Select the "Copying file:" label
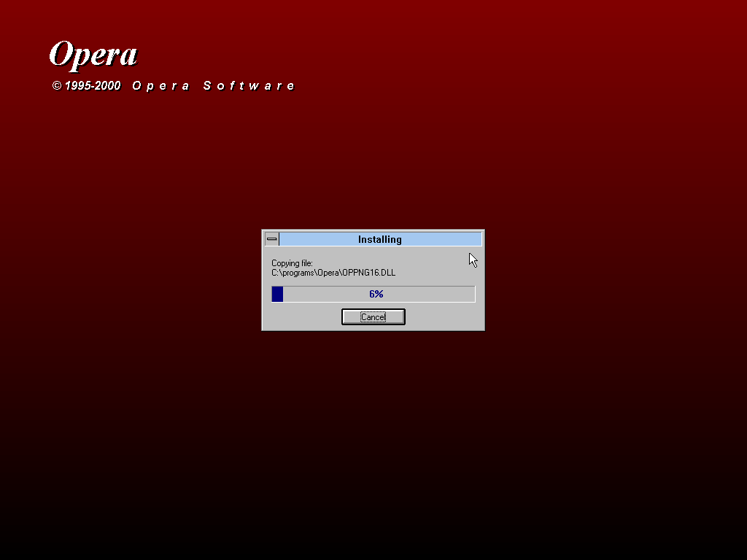This screenshot has height=560, width=747. click(x=292, y=263)
